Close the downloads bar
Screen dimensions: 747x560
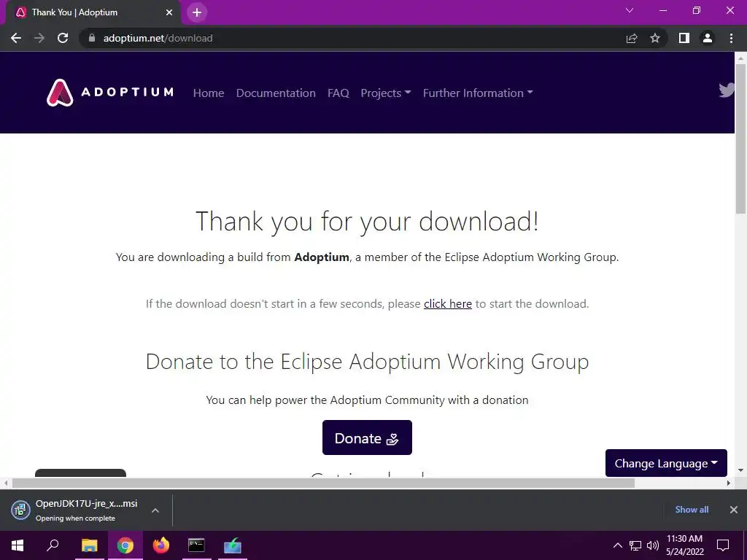[x=734, y=510]
